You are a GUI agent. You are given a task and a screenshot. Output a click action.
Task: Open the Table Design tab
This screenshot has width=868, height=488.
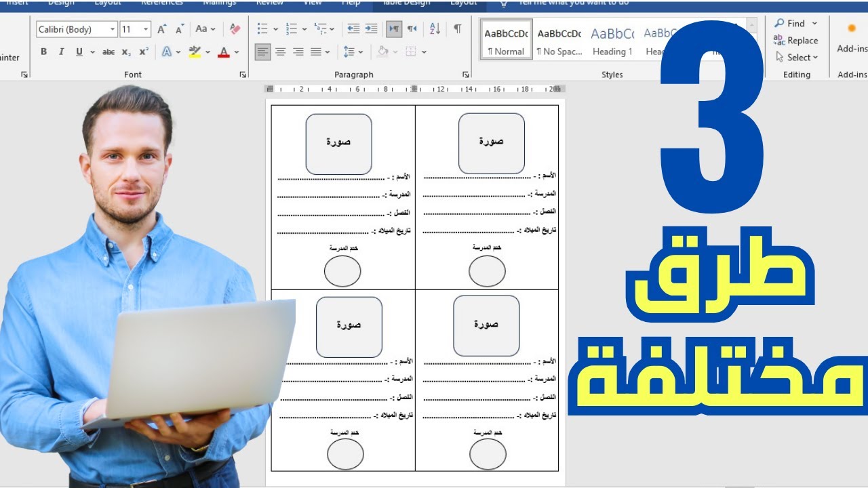(x=407, y=3)
